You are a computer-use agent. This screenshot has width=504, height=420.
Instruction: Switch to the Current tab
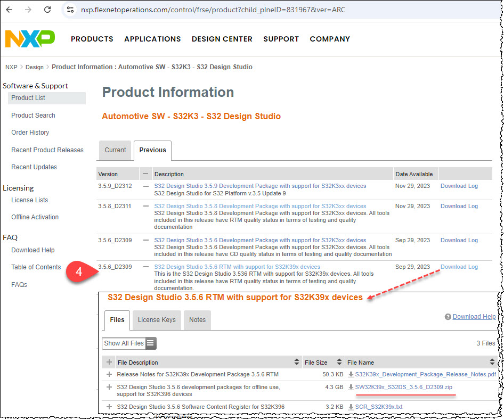(115, 150)
